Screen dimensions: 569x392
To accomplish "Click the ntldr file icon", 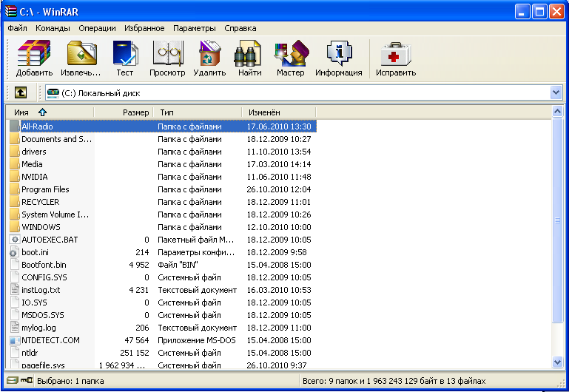I will click(15, 353).
